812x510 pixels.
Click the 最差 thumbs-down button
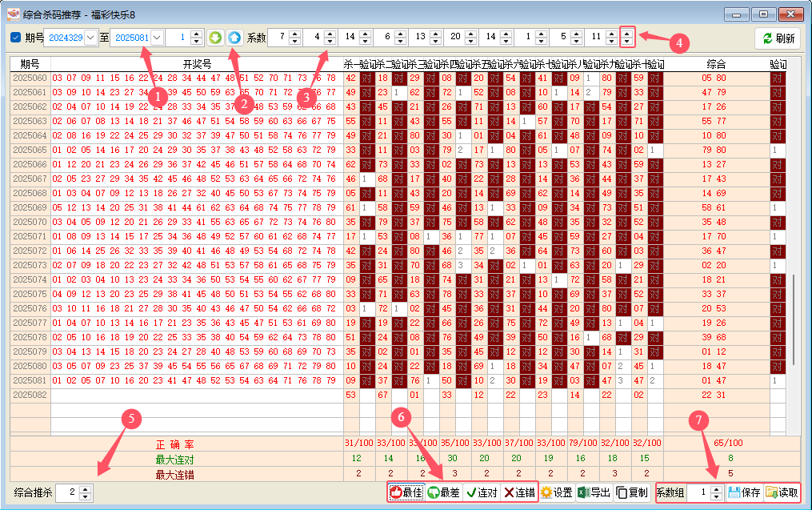[x=443, y=492]
